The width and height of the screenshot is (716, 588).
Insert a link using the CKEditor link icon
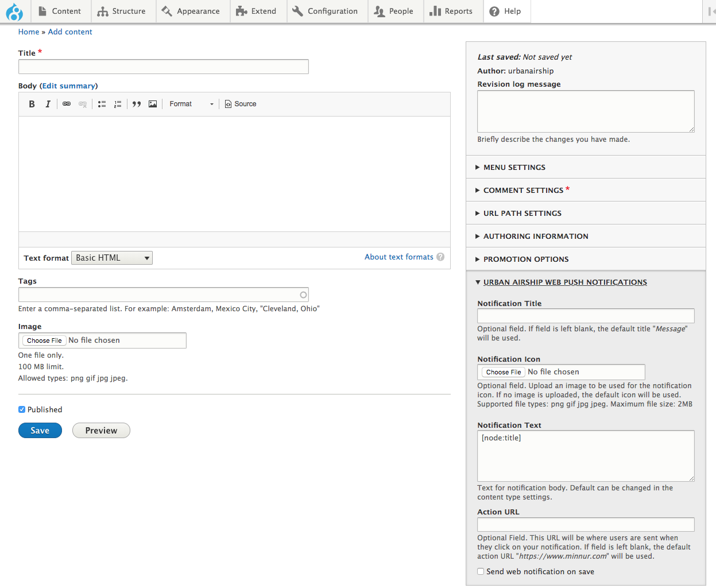tap(68, 104)
